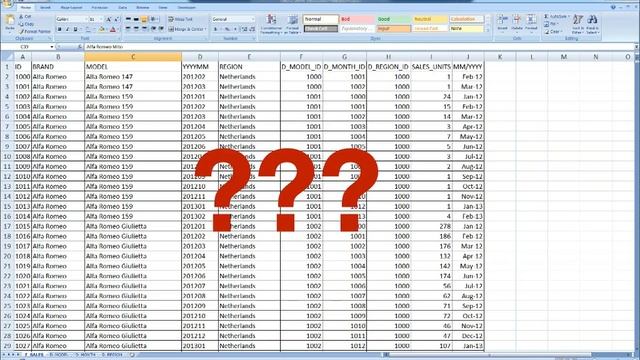Expand the cell styles gallery
Image resolution: width=640 pixels, height=360 pixels.
click(x=488, y=30)
